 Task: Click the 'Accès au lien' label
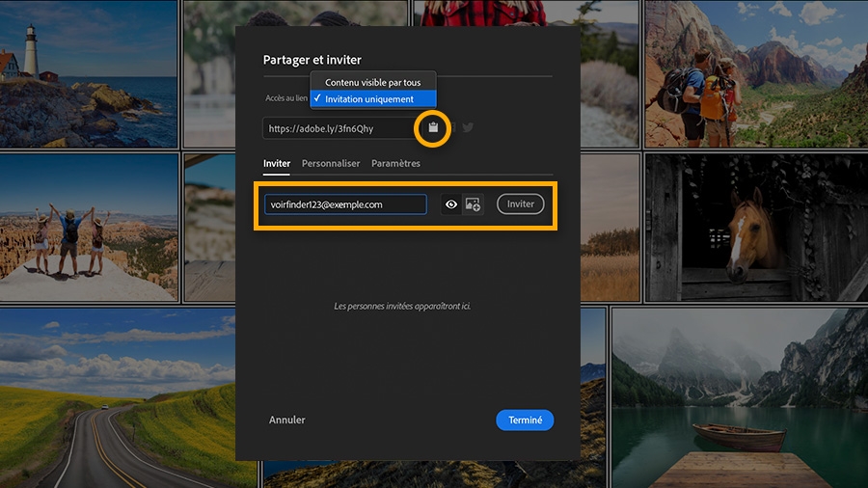click(286, 98)
